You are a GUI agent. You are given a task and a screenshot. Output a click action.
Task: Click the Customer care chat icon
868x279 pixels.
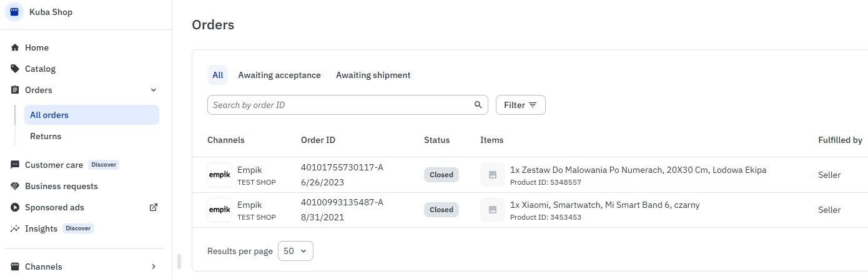point(16,165)
